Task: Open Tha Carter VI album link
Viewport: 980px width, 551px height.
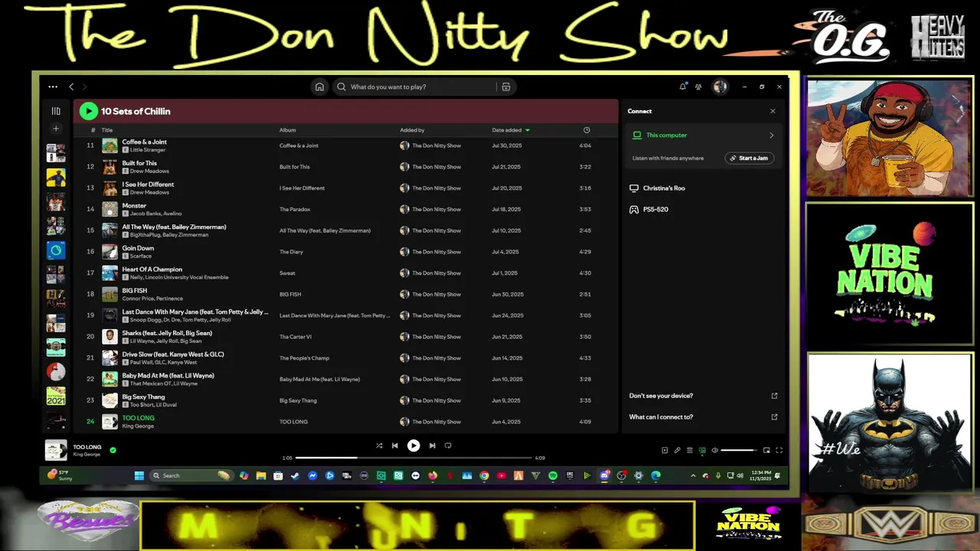Action: (296, 337)
